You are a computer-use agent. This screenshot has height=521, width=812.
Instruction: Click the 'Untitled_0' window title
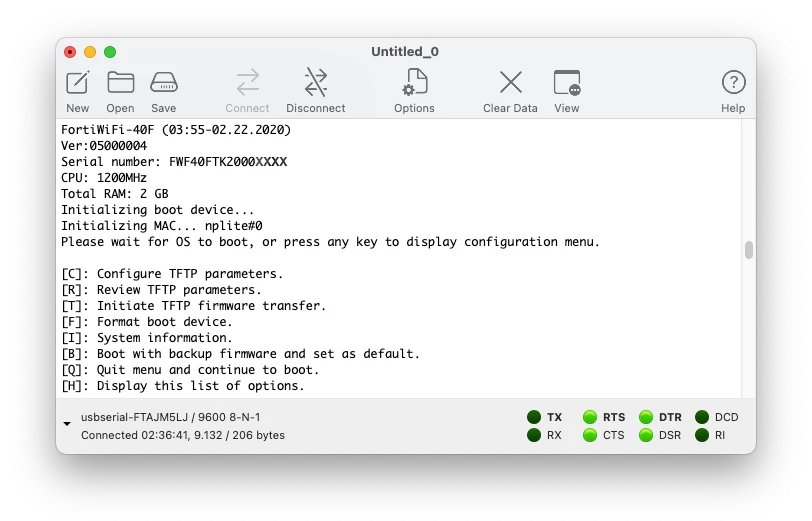point(405,52)
